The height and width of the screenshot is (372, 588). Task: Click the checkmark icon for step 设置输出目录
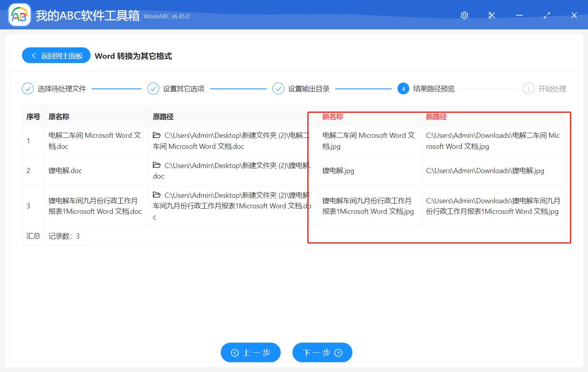pyautogui.click(x=278, y=88)
